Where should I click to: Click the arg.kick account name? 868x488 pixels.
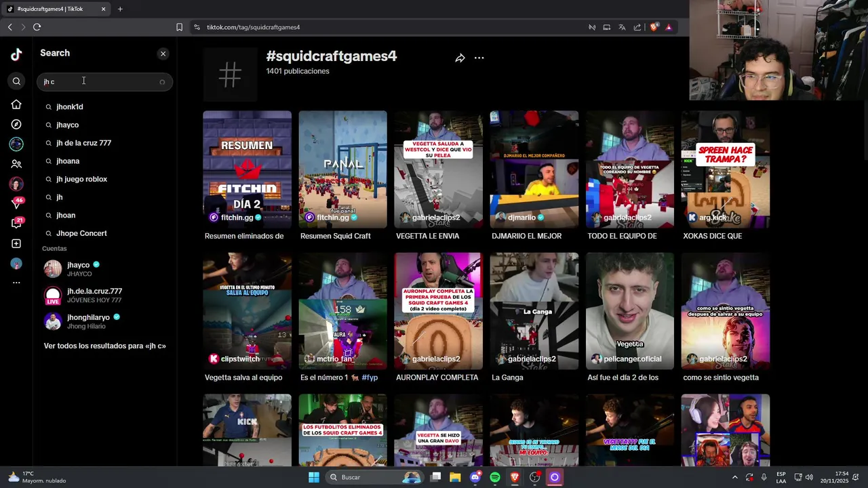[x=713, y=218]
